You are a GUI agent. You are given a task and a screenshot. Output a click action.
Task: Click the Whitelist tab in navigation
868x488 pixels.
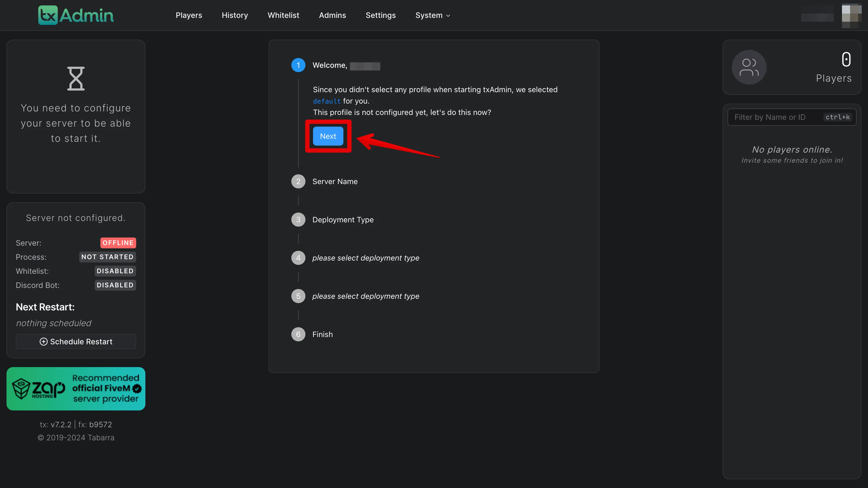pyautogui.click(x=283, y=15)
